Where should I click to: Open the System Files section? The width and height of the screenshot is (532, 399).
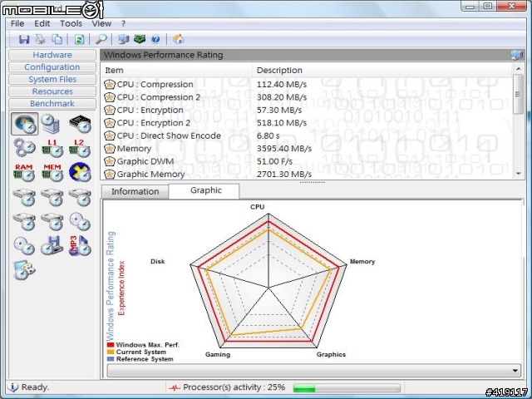coord(52,80)
